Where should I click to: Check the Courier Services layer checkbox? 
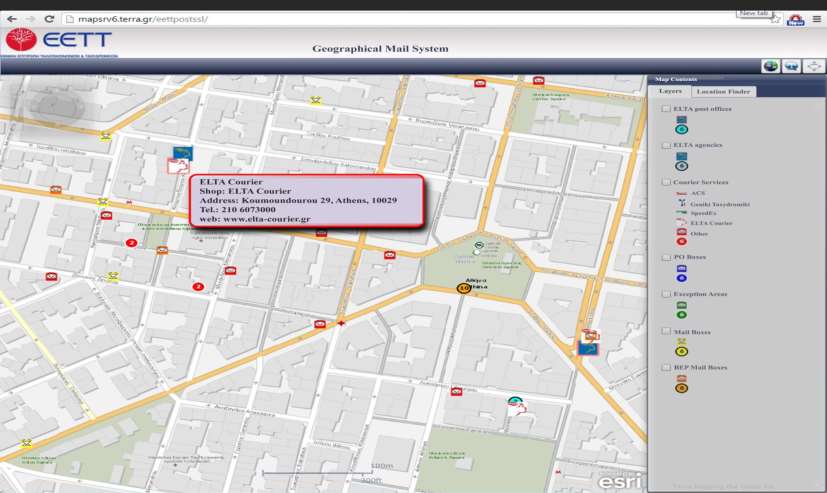[x=666, y=182]
